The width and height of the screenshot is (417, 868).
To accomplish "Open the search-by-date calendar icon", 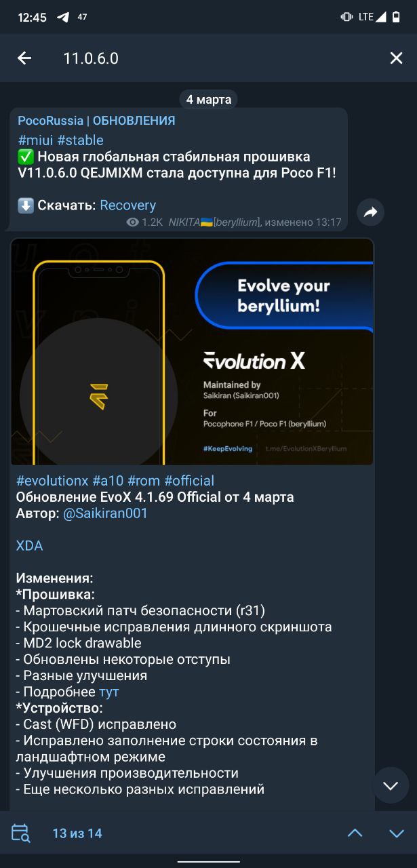I will 21,833.
